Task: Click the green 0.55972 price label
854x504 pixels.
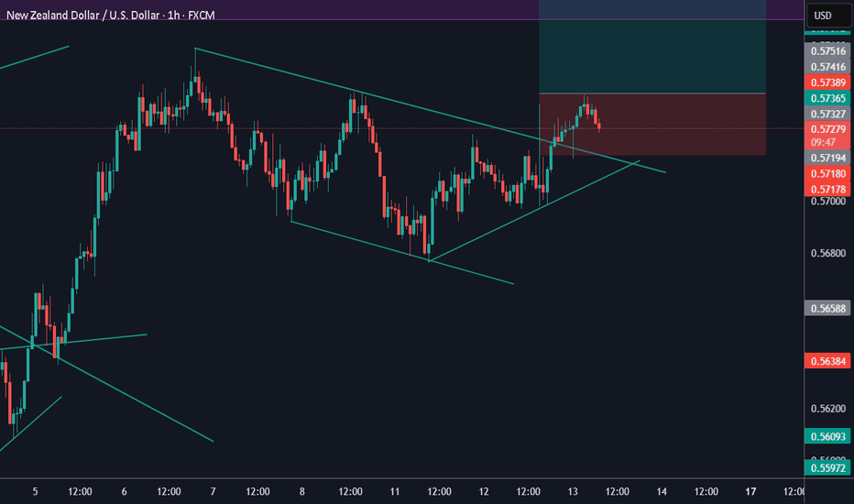Action: click(x=827, y=468)
